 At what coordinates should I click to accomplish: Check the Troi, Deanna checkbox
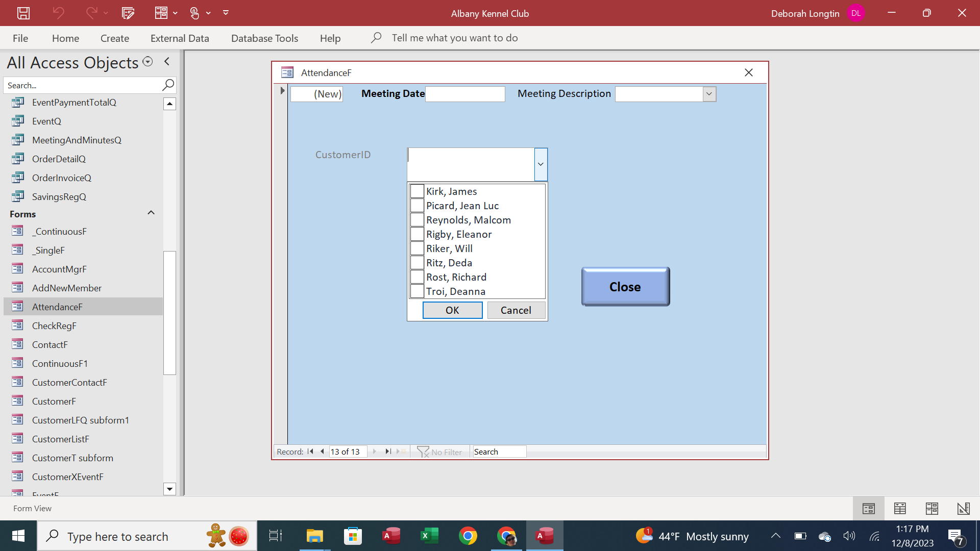417,291
